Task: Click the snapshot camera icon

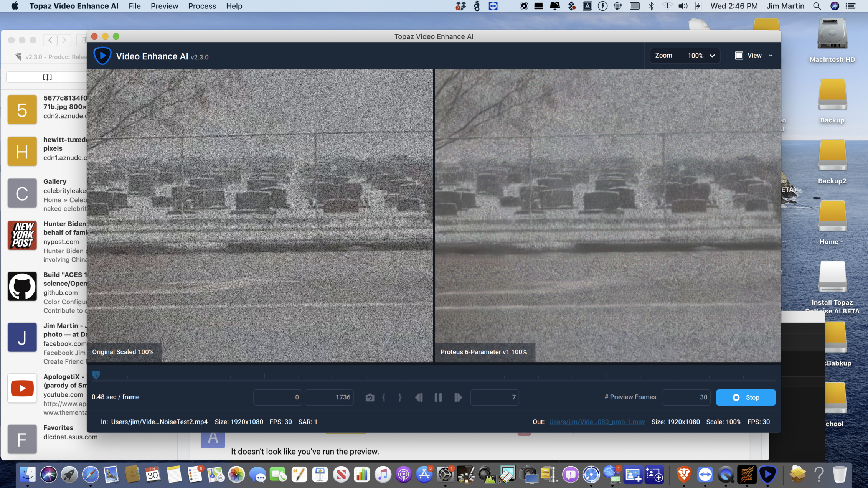Action: click(370, 397)
